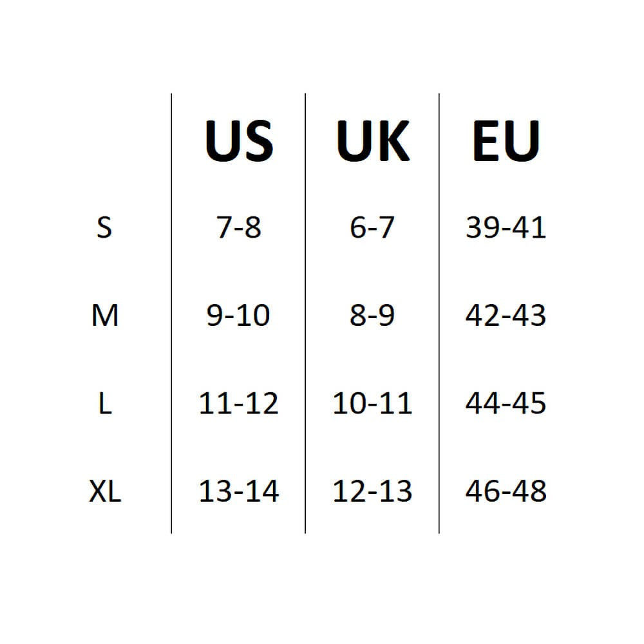Click the M size row label
The height and width of the screenshot is (644, 644).
point(104,316)
